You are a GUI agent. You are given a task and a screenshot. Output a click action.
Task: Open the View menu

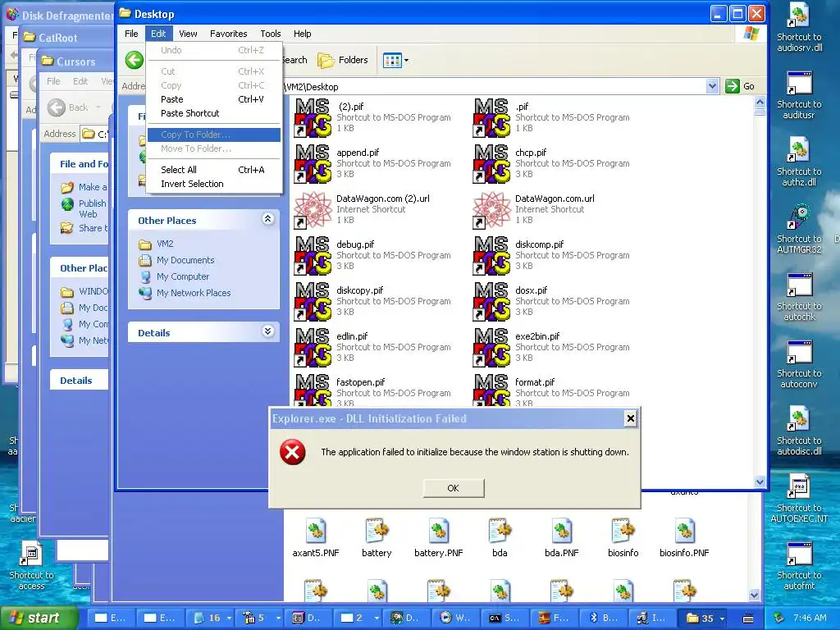188,34
